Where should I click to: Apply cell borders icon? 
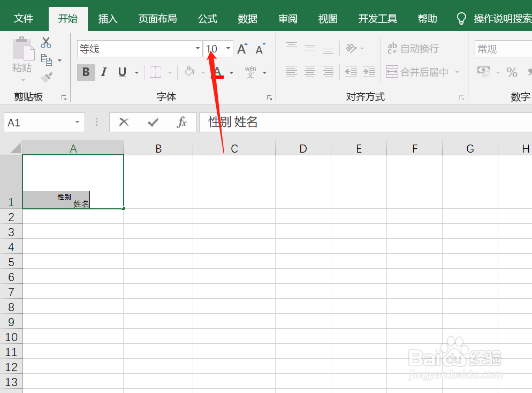tap(155, 72)
